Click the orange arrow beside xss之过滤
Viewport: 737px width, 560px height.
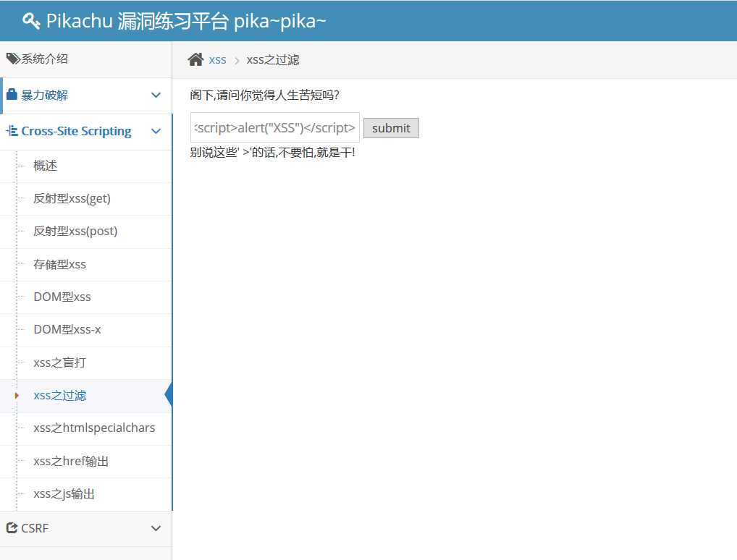coord(17,396)
